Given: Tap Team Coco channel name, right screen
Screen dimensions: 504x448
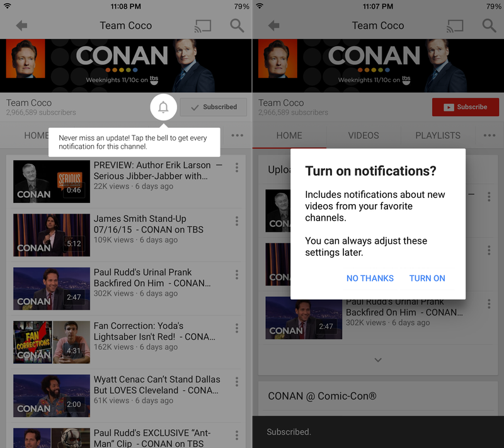Looking at the screenshot, I should (x=281, y=103).
